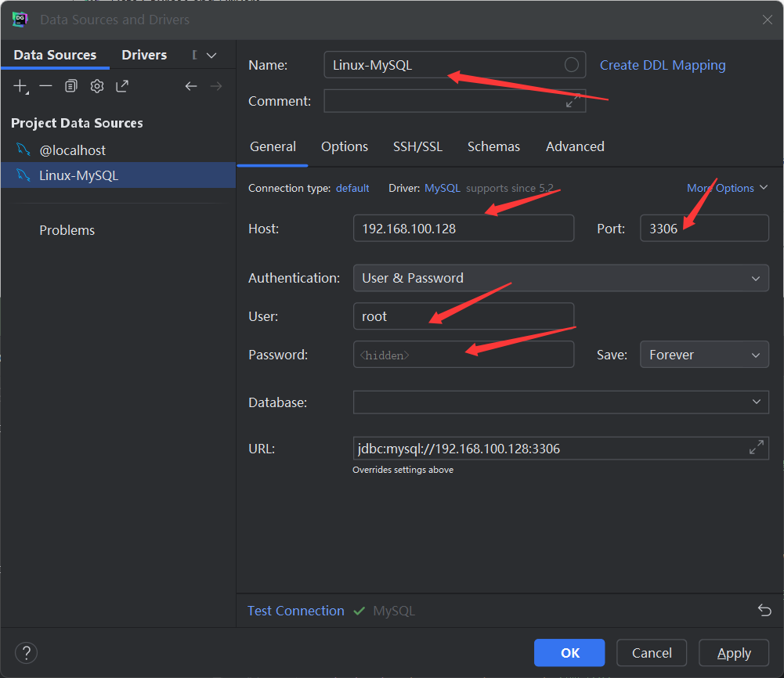Click the OK button

[x=569, y=652]
